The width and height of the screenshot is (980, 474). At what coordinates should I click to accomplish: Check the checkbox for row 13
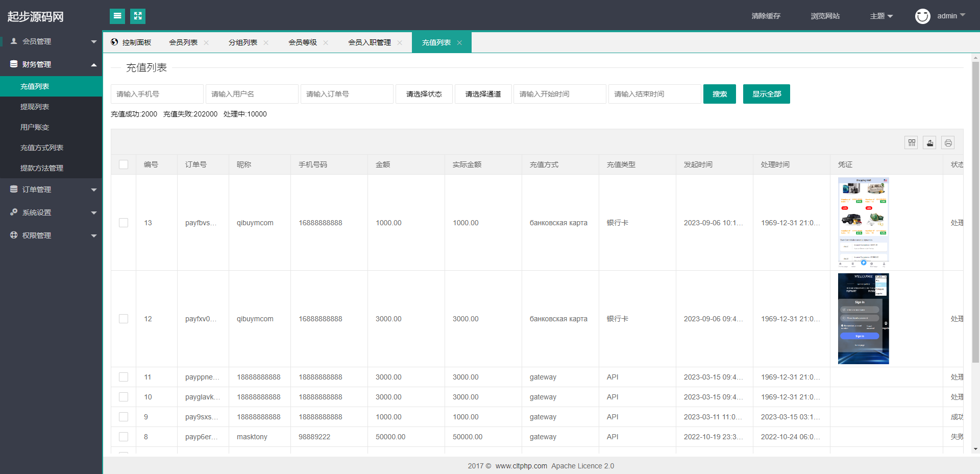tap(124, 223)
